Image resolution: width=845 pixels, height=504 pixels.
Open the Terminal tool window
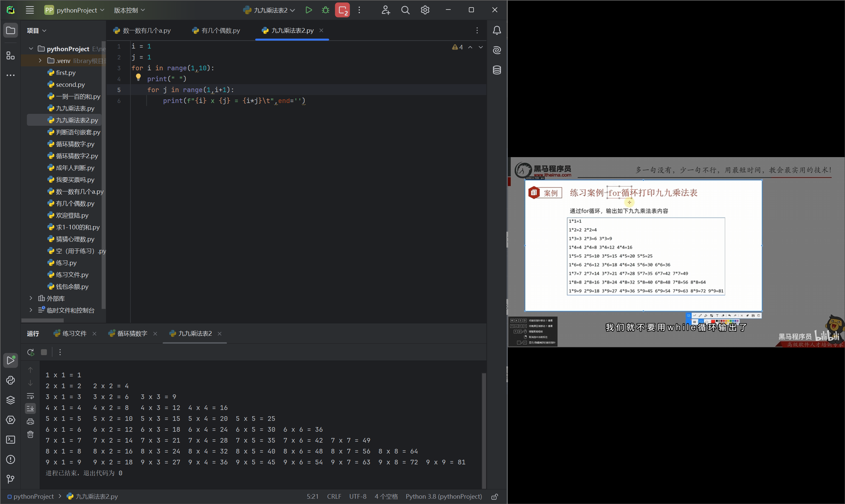point(11,440)
